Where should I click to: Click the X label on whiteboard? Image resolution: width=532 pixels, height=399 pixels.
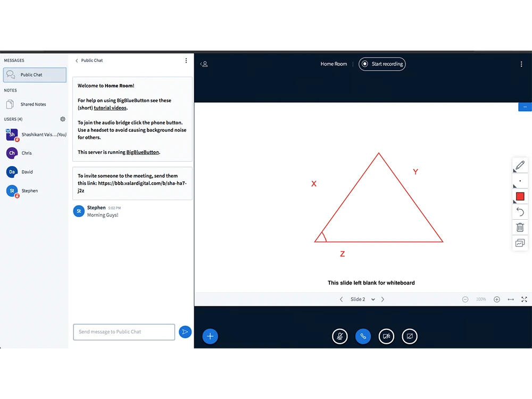pos(314,184)
